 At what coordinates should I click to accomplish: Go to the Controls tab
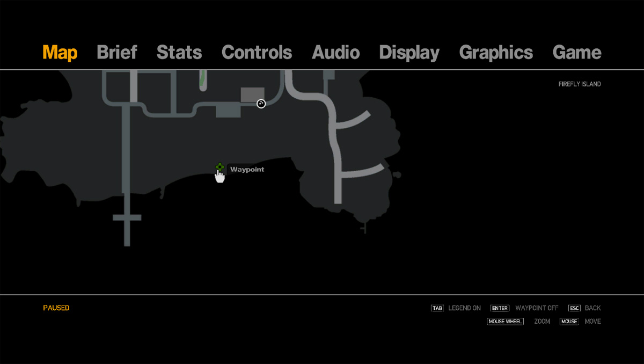pos(257,53)
